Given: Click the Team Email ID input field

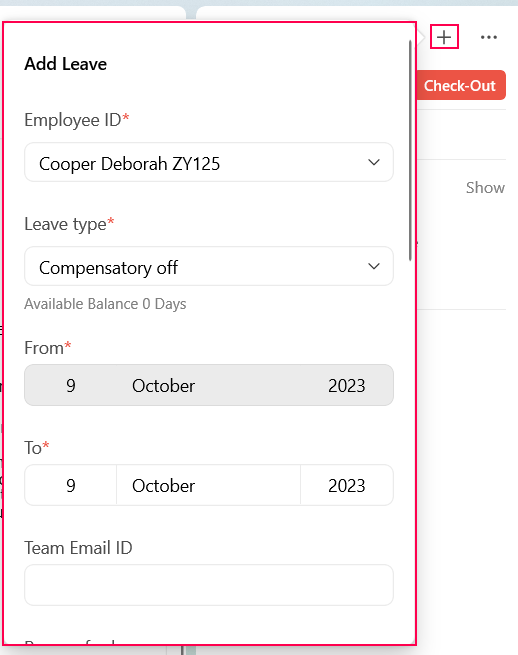Looking at the screenshot, I should pos(209,585).
